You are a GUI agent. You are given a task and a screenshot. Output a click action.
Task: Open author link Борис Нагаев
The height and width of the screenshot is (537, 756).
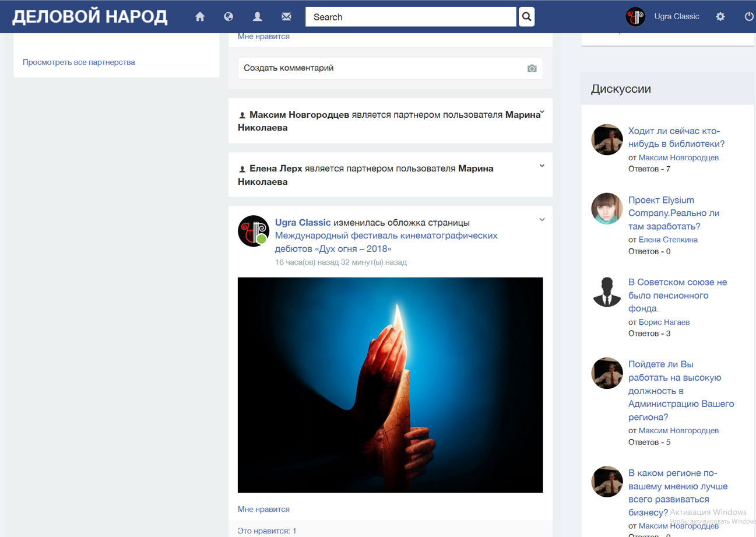[664, 322]
